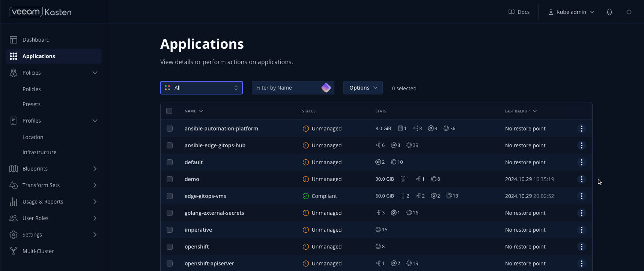Viewport: 644px width, 271px height.
Task: Expand the Blueprints section arrow
Action: click(x=95, y=169)
